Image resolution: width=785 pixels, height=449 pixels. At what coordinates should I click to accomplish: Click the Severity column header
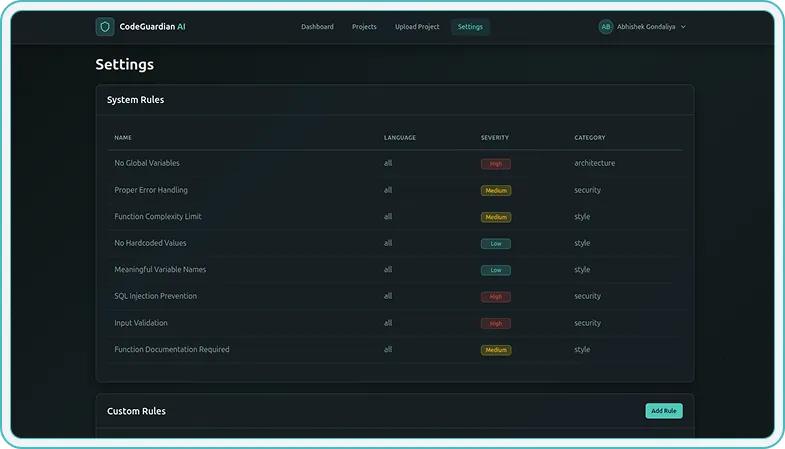[x=496, y=137]
